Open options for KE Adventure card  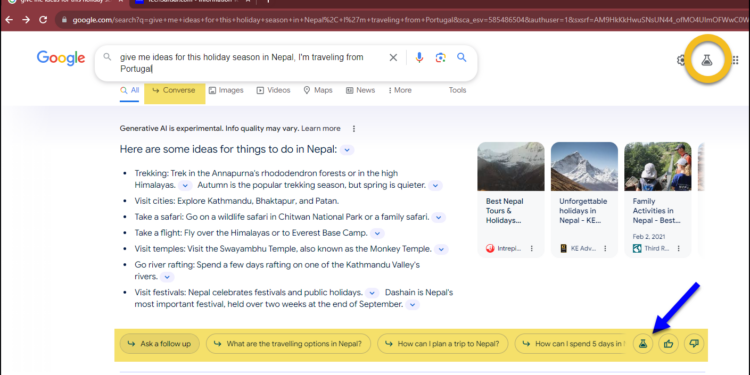tap(605, 248)
